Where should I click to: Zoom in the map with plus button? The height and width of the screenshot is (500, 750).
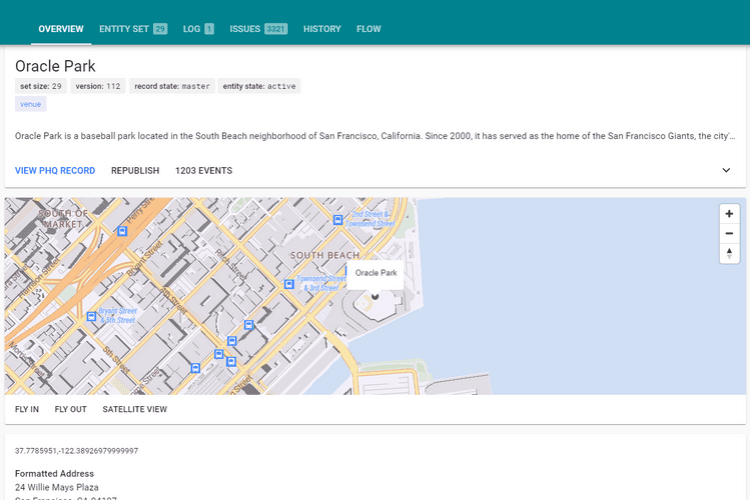pos(729,214)
